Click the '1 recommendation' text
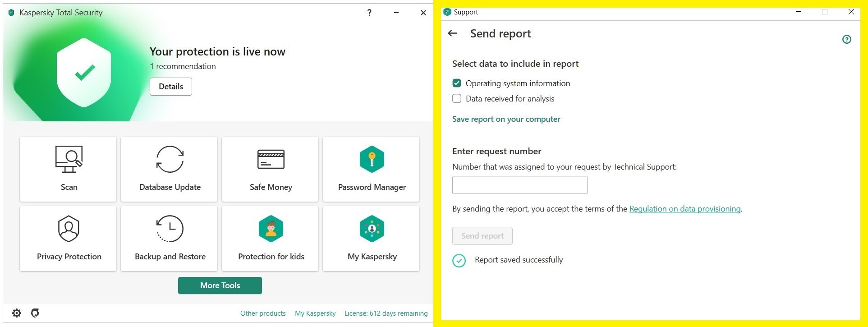Screen dimensions: 868x327 [x=183, y=66]
